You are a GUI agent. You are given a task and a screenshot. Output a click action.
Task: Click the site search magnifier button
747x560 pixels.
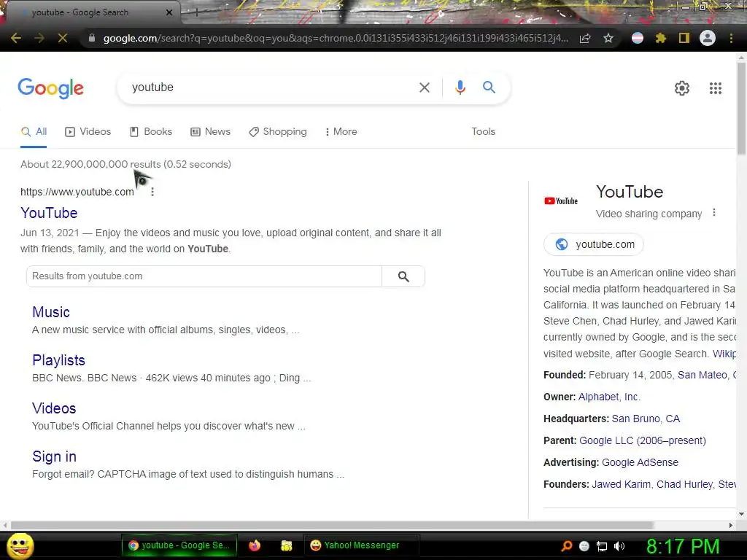click(x=403, y=276)
